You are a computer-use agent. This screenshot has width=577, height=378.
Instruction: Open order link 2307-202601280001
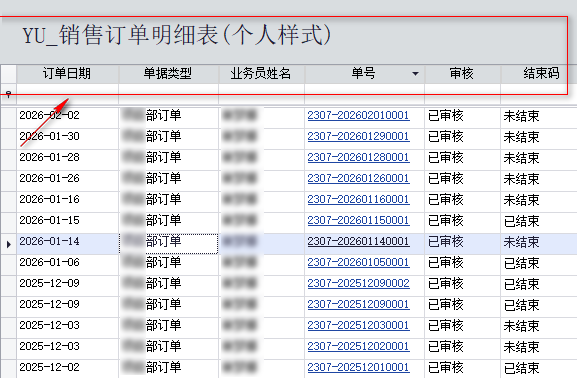point(358,158)
